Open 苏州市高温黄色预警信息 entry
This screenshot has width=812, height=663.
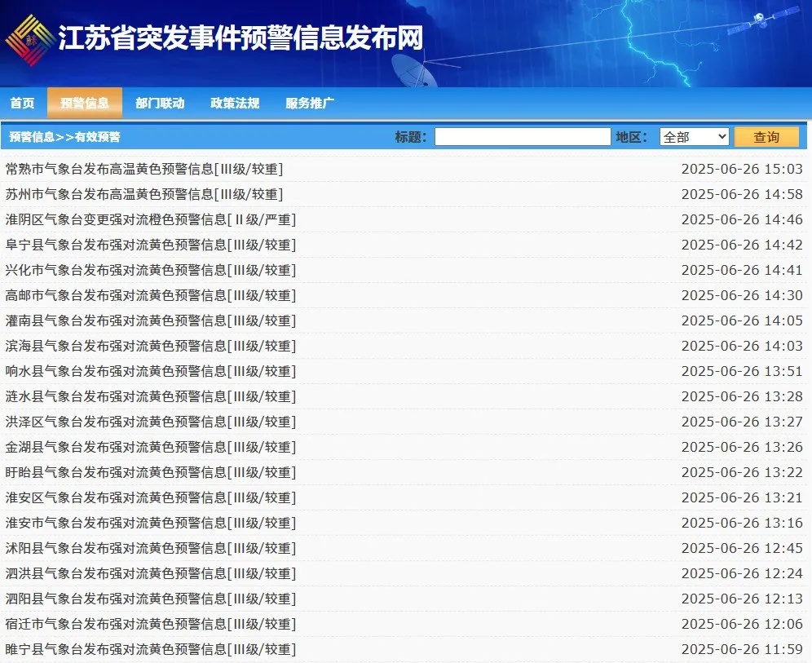[144, 194]
